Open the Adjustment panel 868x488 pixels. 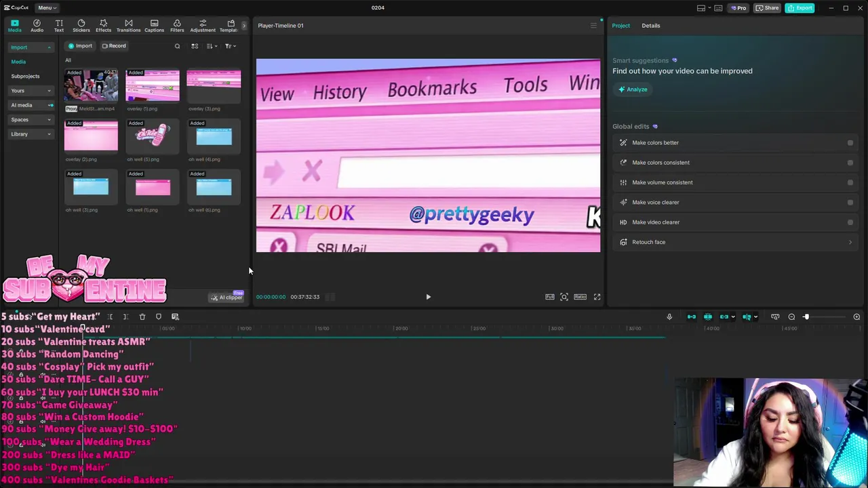(203, 26)
